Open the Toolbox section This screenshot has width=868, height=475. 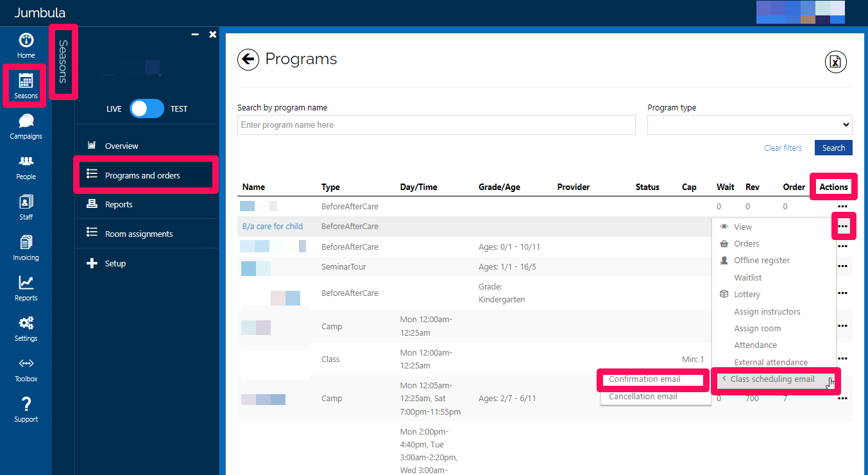click(26, 369)
